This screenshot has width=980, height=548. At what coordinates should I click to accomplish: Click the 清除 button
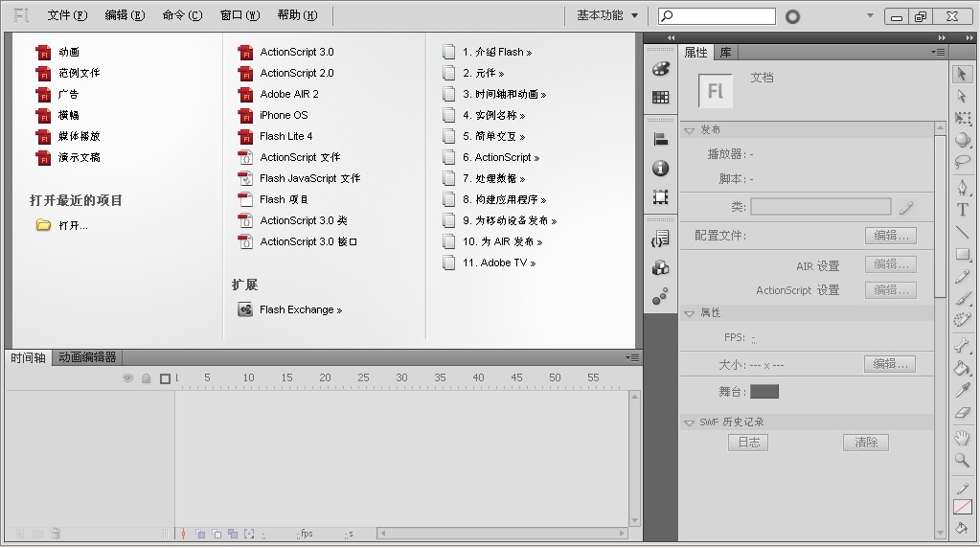(x=866, y=443)
